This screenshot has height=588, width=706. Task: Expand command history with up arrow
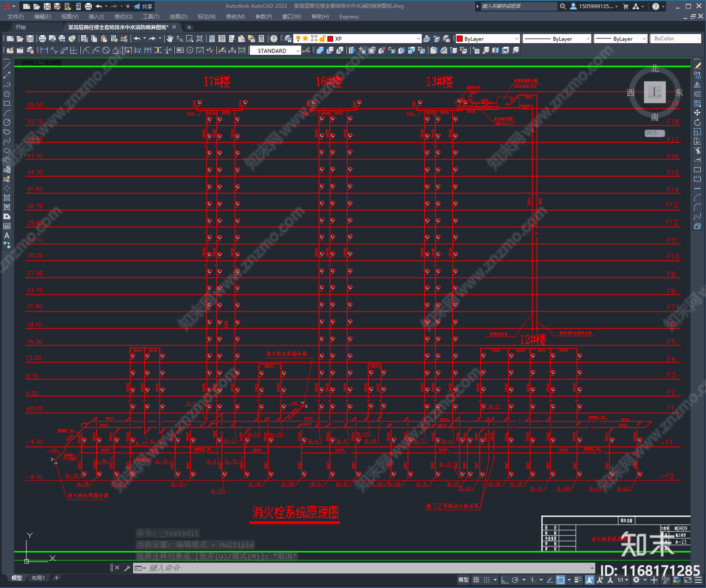coord(592,568)
